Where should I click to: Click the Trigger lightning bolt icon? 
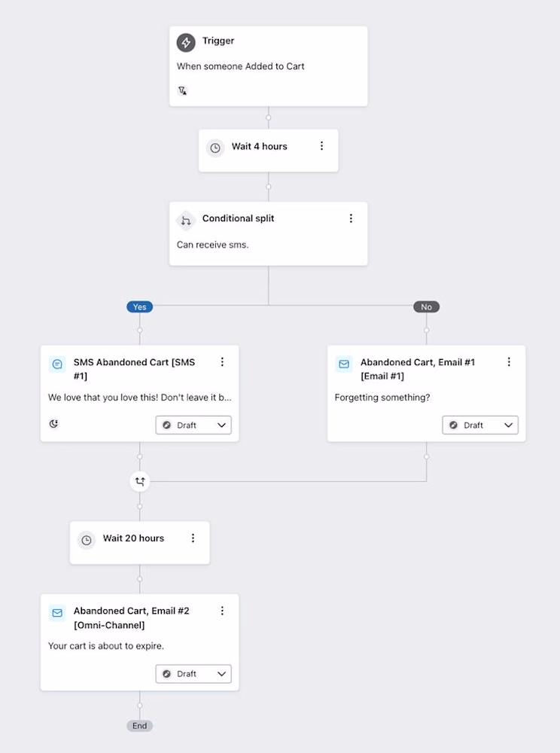[x=186, y=42]
